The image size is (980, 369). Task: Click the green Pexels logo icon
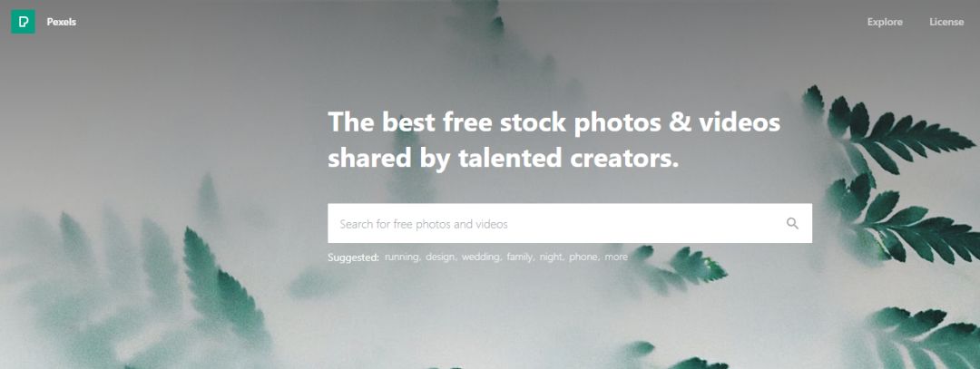[23, 22]
